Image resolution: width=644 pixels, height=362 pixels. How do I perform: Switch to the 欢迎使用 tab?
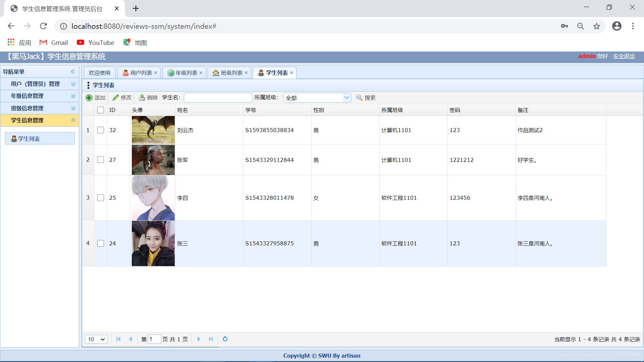[100, 73]
